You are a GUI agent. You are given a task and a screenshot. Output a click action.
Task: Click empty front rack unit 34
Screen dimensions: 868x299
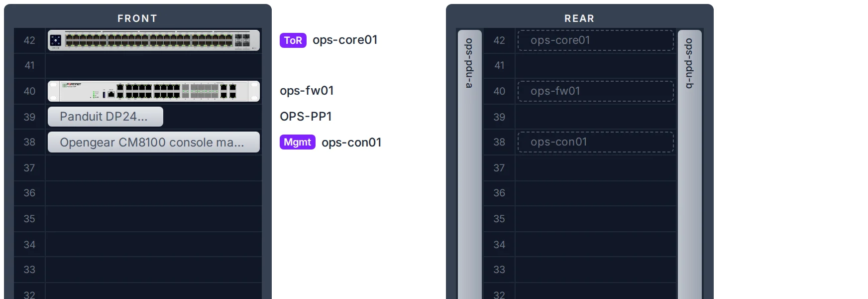[154, 245]
